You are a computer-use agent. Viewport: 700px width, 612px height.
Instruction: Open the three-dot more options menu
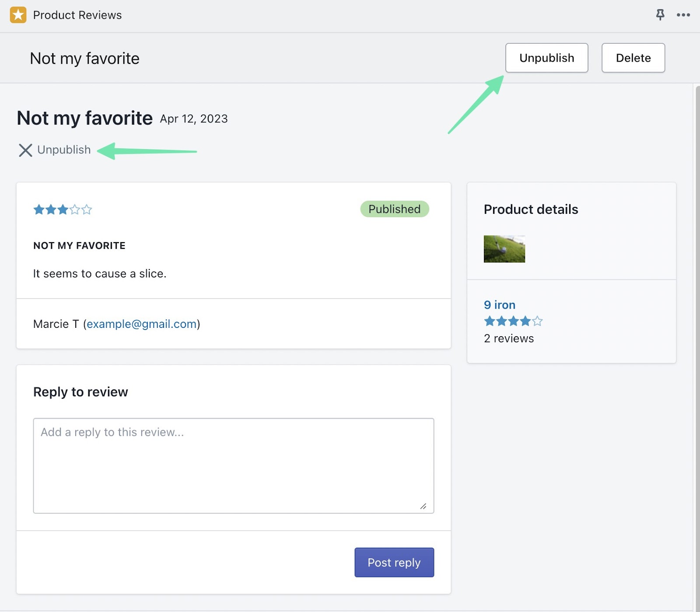683,15
